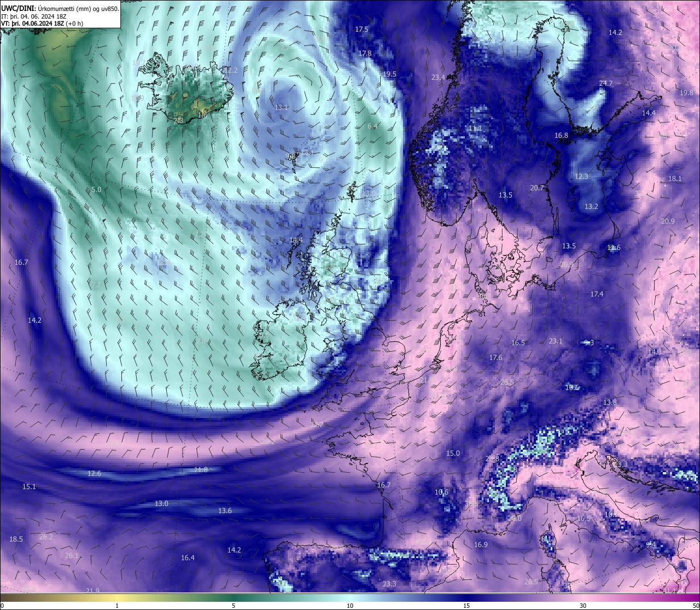
Task: Select the 19.8 value label
Action: click(687, 93)
